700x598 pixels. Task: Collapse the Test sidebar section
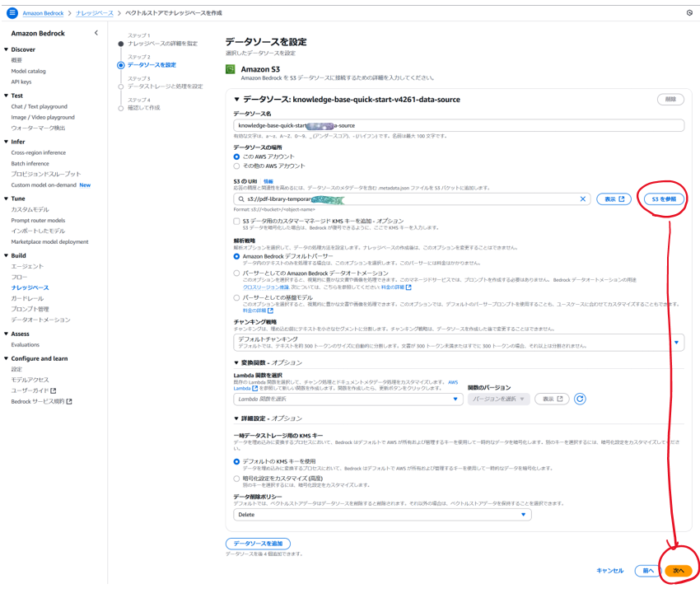point(7,96)
